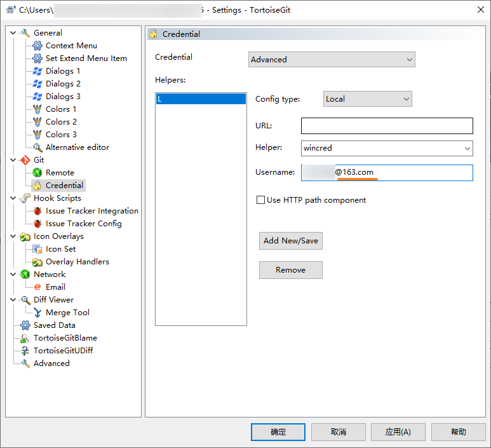
Task: Click the Icon Set icon
Action: 37,249
